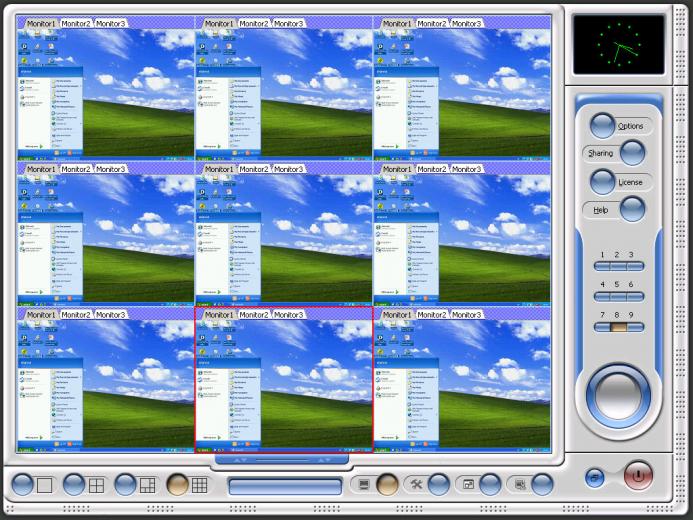Select screen number 2 button

click(x=618, y=266)
